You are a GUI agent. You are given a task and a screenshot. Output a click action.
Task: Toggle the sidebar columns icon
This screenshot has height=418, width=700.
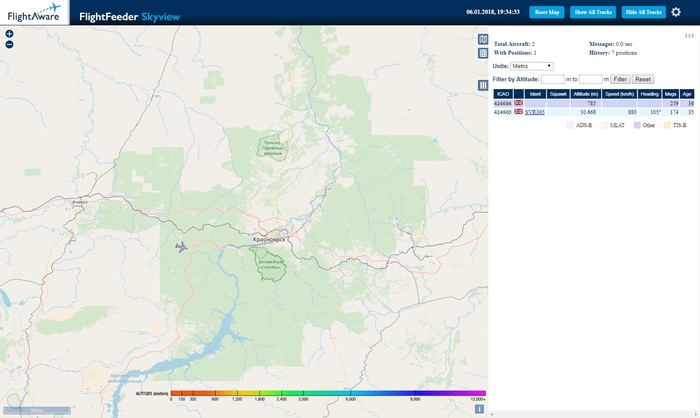[483, 86]
